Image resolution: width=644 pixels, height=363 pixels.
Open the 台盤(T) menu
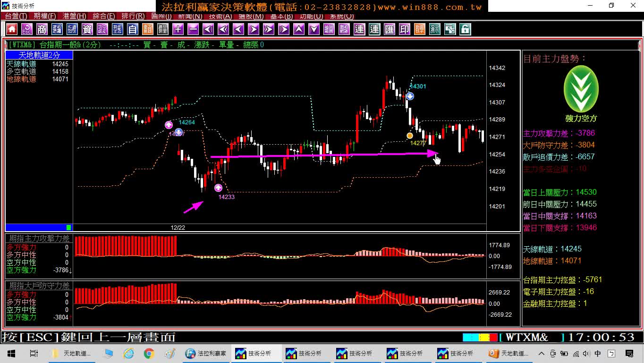point(16,16)
